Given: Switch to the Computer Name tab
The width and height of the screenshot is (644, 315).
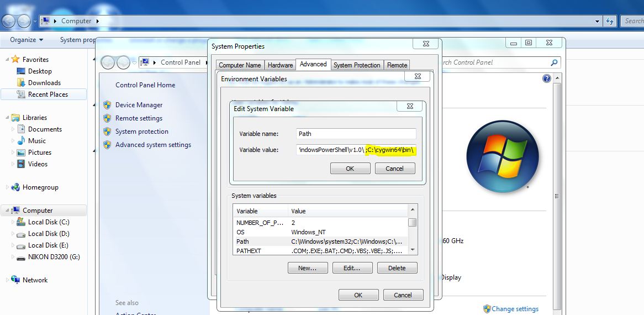Looking at the screenshot, I should [240, 65].
